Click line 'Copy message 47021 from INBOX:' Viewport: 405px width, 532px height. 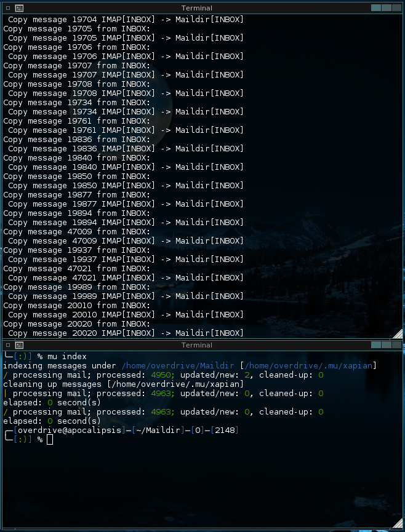tap(77, 269)
